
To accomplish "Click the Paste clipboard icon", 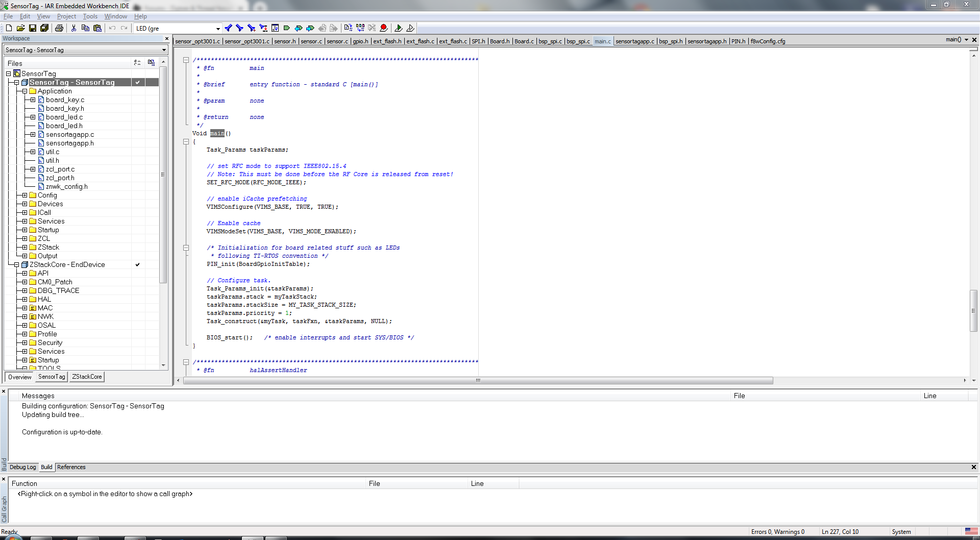I will (x=97, y=28).
